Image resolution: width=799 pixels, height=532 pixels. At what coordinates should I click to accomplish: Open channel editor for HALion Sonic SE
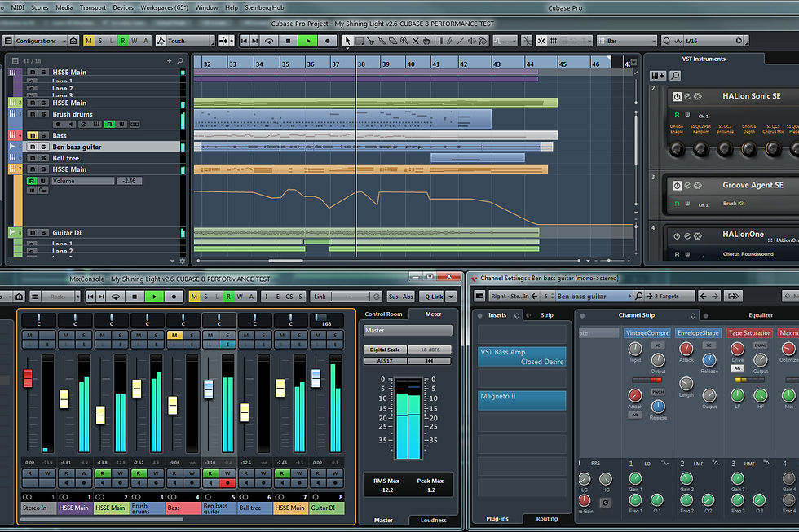[x=686, y=96]
